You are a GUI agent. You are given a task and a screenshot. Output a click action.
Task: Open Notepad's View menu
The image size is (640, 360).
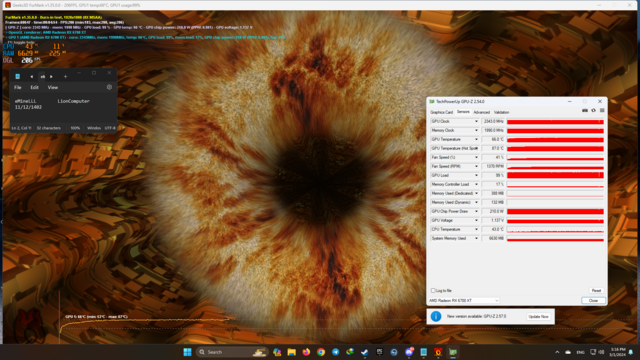53,87
